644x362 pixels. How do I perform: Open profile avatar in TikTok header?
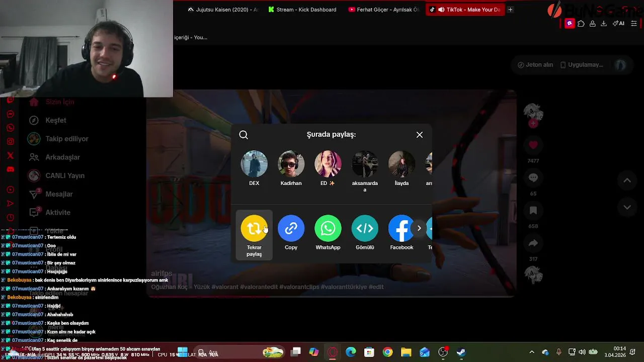(x=621, y=65)
